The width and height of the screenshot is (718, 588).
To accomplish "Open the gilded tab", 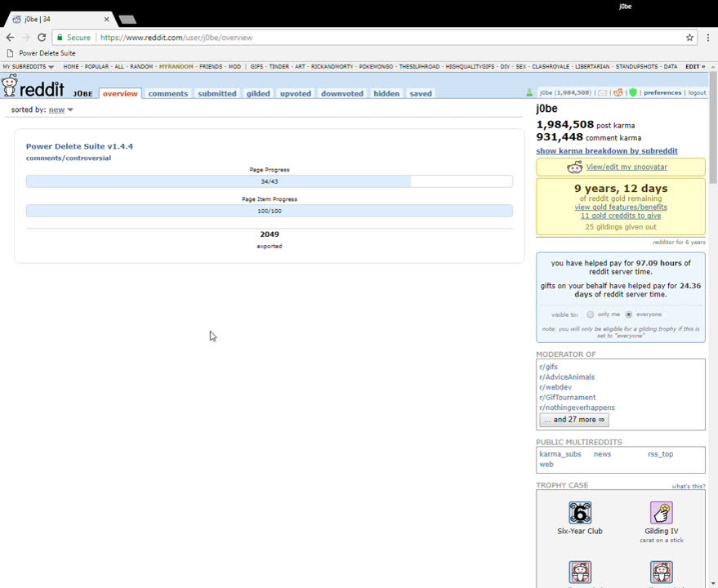I will click(x=258, y=94).
